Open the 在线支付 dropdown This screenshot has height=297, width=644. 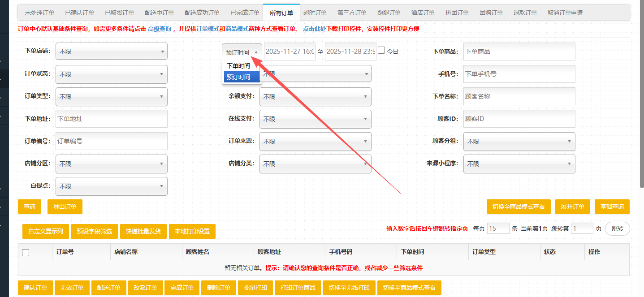pyautogui.click(x=315, y=119)
